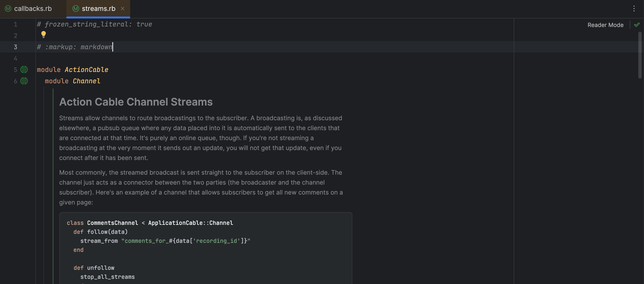The height and width of the screenshot is (284, 644).
Task: Select the streams.rb tab
Action: (98, 9)
